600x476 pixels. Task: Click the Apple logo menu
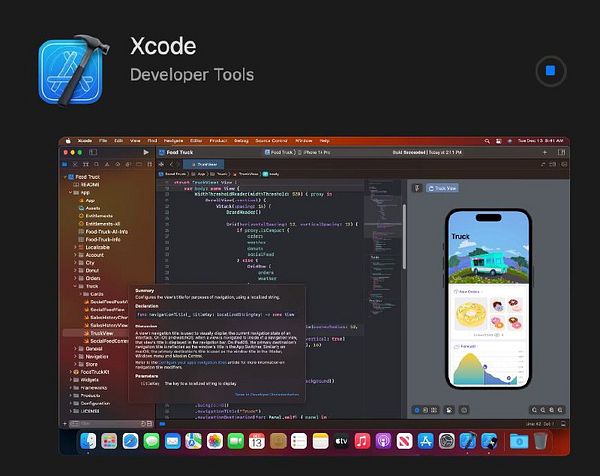(x=68, y=141)
